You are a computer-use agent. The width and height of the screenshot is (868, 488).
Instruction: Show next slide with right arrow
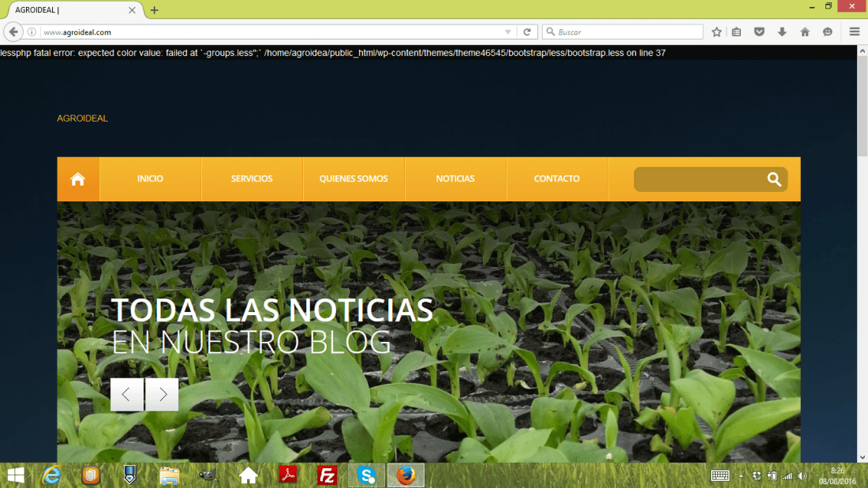[163, 394]
